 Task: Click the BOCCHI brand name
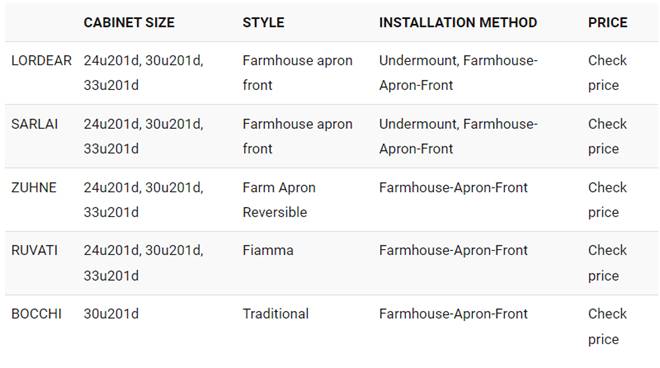36,314
